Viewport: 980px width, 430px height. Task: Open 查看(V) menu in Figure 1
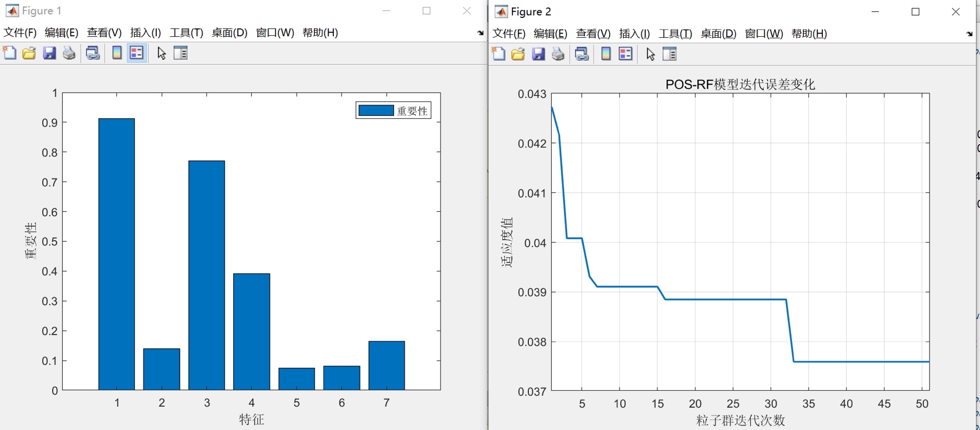(x=105, y=33)
